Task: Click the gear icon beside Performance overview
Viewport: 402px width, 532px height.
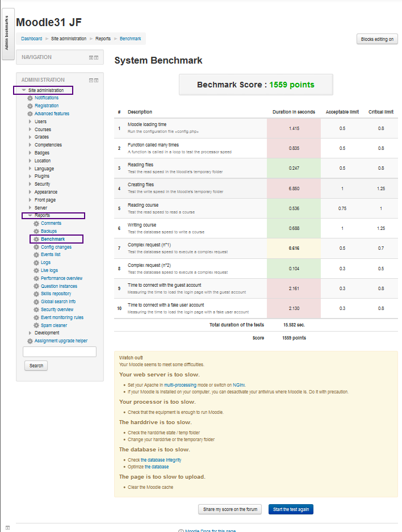Action: [x=36, y=279]
